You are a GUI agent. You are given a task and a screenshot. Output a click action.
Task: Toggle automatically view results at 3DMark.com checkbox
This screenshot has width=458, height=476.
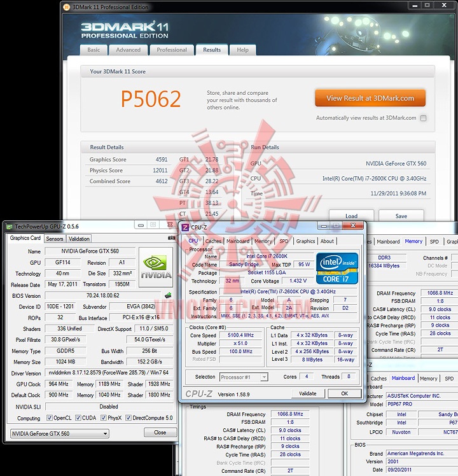click(x=424, y=118)
